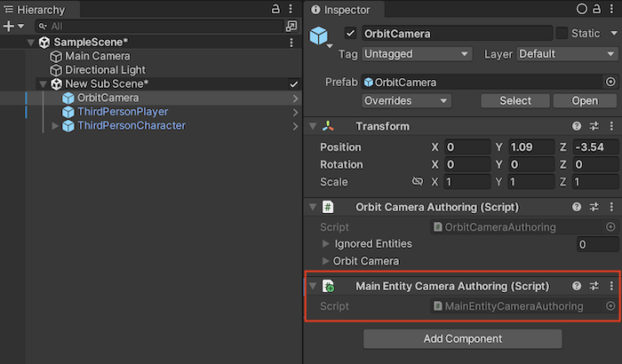This screenshot has width=622, height=364.
Task: Toggle the OrbitCamera active checkbox
Action: click(x=350, y=34)
